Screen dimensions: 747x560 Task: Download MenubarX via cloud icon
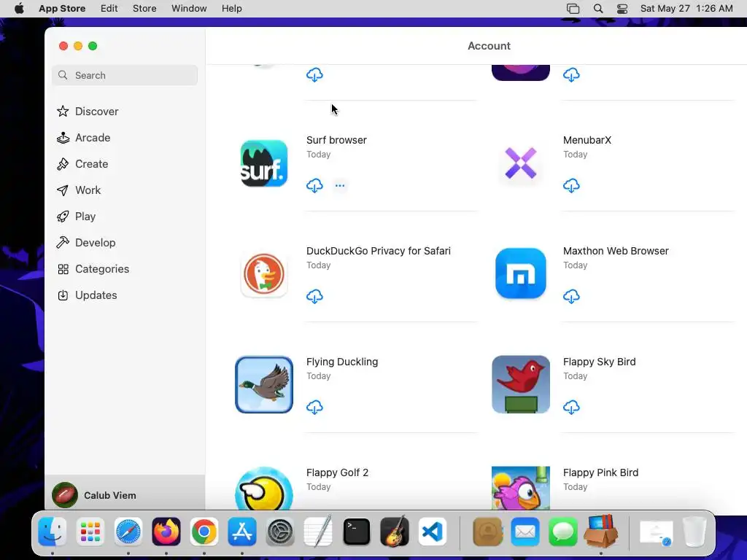(571, 185)
